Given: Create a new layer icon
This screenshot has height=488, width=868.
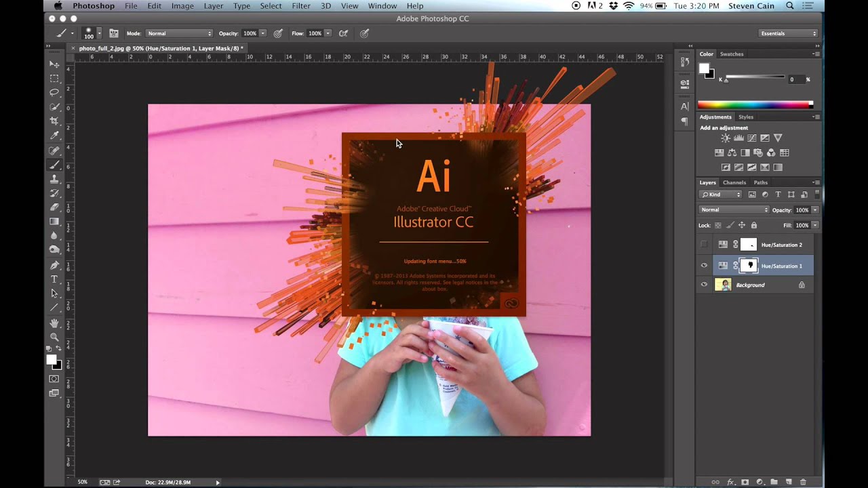Looking at the screenshot, I should (x=788, y=482).
